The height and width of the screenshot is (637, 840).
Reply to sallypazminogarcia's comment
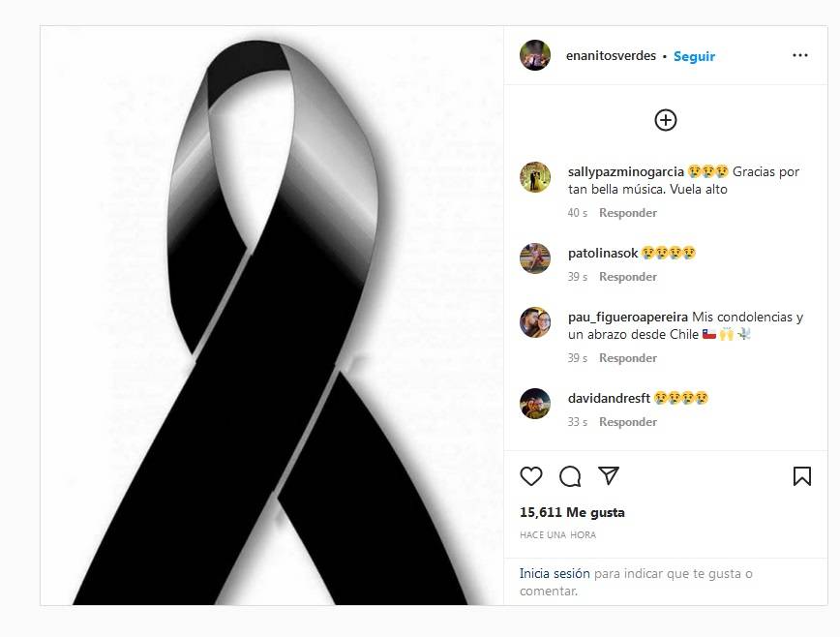(628, 213)
